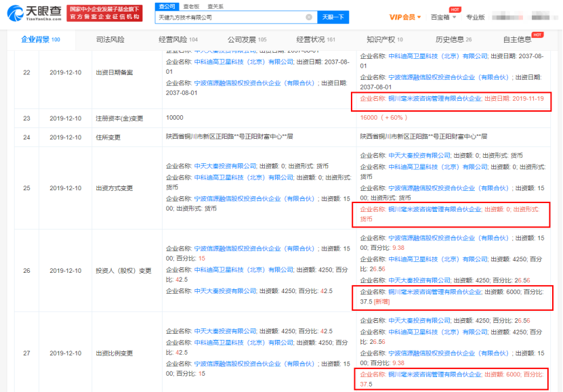This screenshot has width=563, height=392.
Task: Select the 公司发展 navigation tab
Action: point(247,39)
